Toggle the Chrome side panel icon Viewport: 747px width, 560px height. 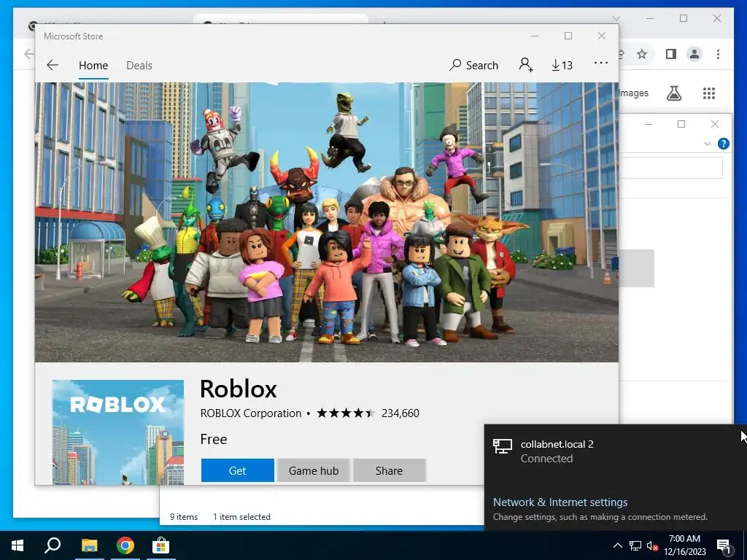point(671,54)
